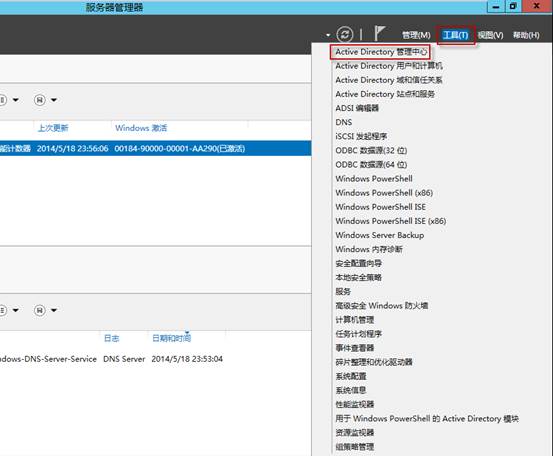Open the 视图(V) menu

(x=490, y=35)
